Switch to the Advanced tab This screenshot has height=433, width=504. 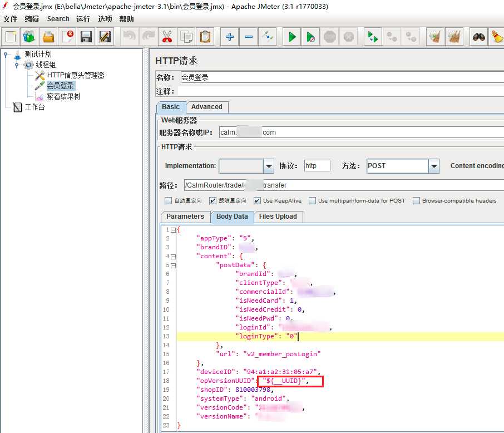(x=207, y=107)
